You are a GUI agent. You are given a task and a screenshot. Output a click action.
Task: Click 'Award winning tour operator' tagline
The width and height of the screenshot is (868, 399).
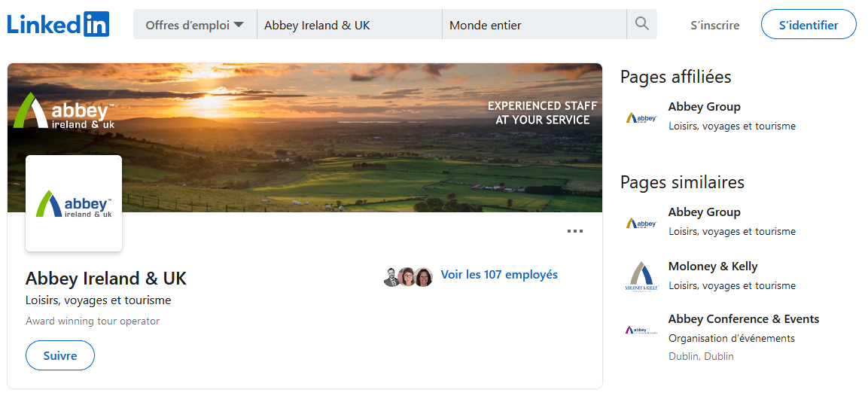coord(93,321)
